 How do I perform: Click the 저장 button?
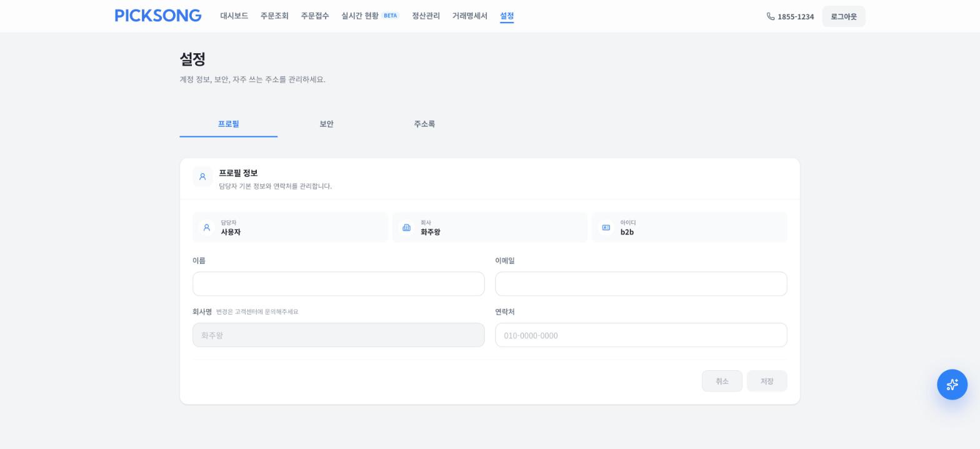coord(767,381)
